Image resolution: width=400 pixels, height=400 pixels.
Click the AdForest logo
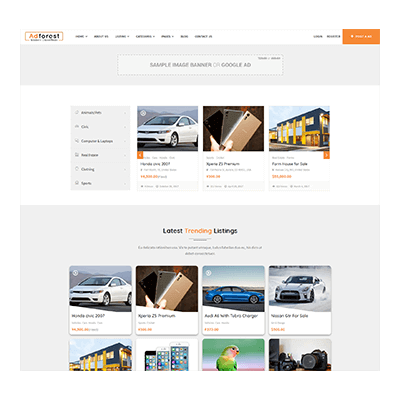click(44, 36)
